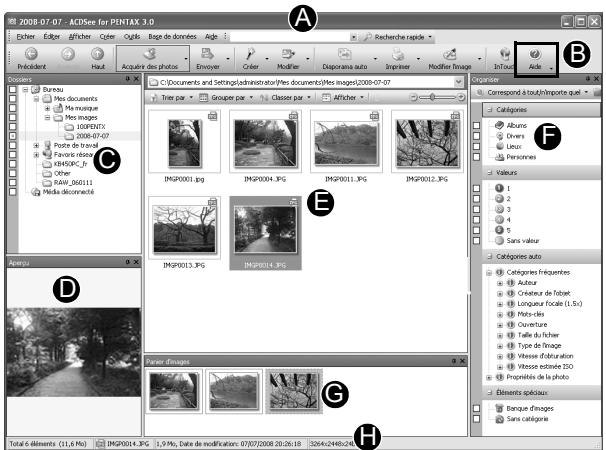Select Mots-clés auto category

pos(530,314)
